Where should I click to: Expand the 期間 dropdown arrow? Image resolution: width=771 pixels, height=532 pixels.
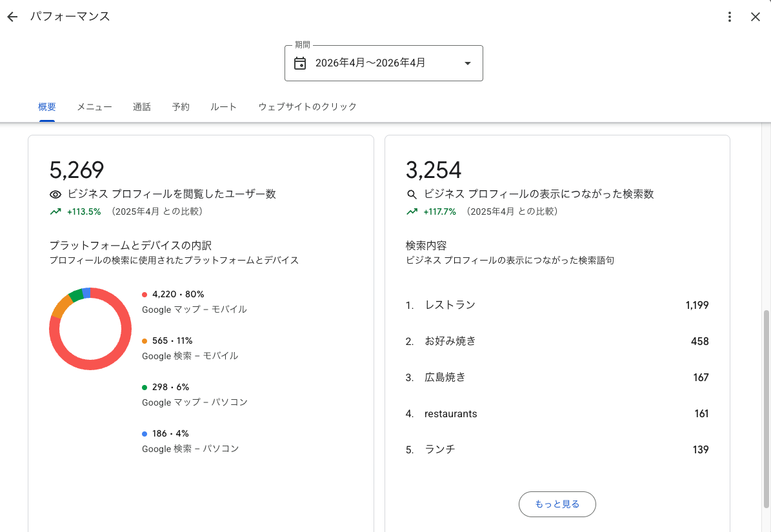pyautogui.click(x=468, y=63)
